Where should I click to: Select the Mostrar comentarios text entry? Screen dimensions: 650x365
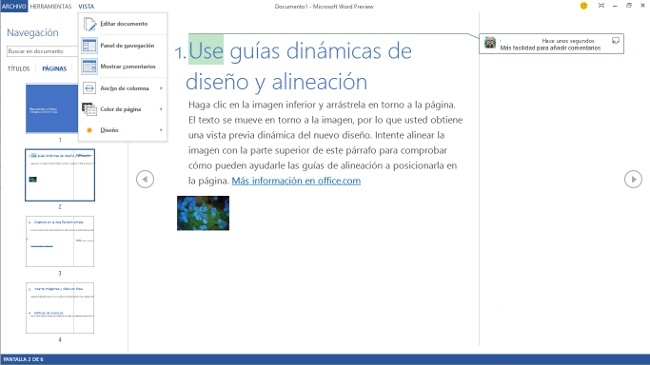point(128,66)
